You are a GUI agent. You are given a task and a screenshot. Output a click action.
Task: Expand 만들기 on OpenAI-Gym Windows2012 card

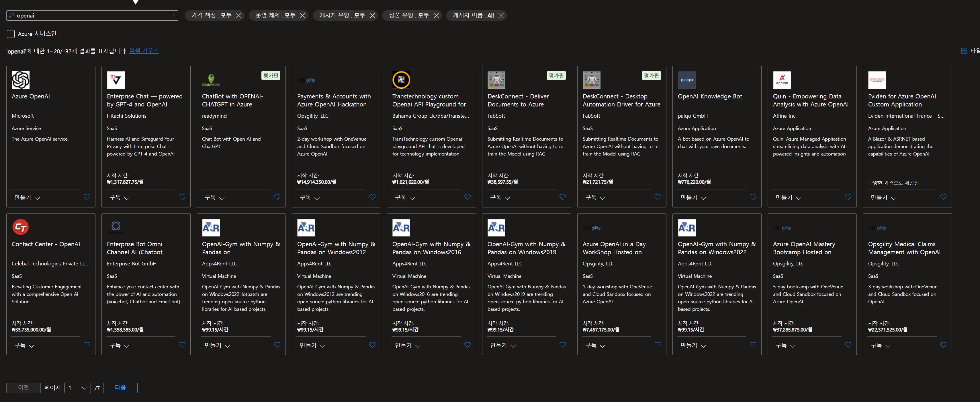312,345
